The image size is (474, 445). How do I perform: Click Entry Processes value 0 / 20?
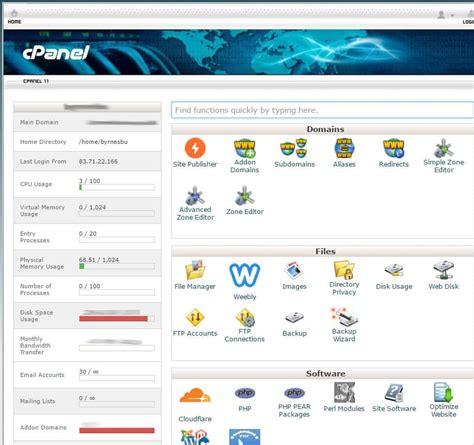click(88, 234)
